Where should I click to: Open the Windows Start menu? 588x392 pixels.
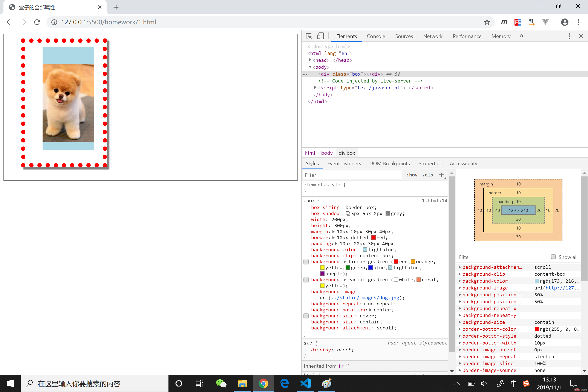click(x=10, y=383)
